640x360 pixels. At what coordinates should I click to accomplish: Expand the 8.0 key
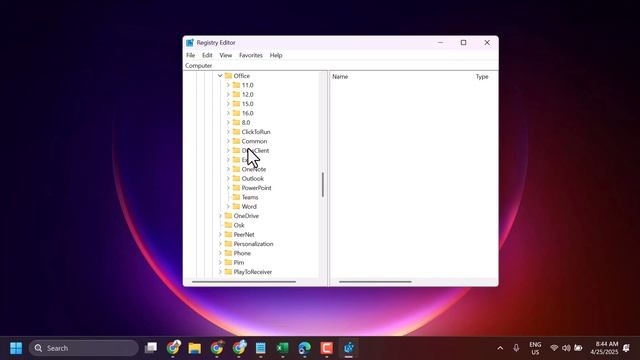coord(228,122)
